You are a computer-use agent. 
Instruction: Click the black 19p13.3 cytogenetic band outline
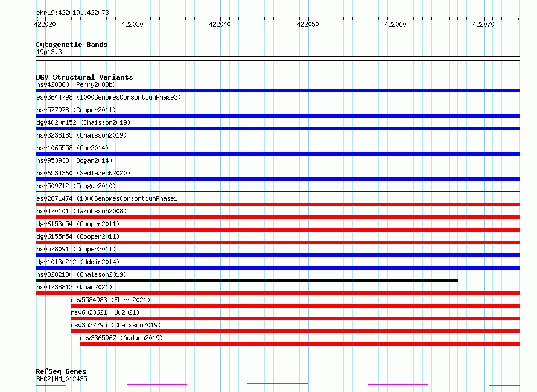coord(278,58)
